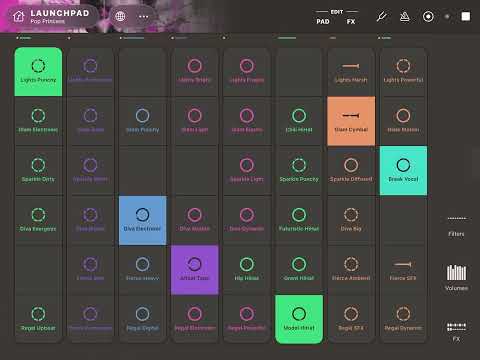
Task: Launch the Futuristic Hihat loop
Action: [299, 220]
